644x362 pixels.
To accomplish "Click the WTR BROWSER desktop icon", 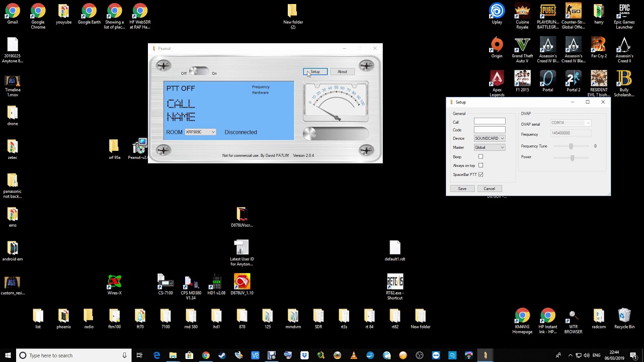I will tap(574, 321).
